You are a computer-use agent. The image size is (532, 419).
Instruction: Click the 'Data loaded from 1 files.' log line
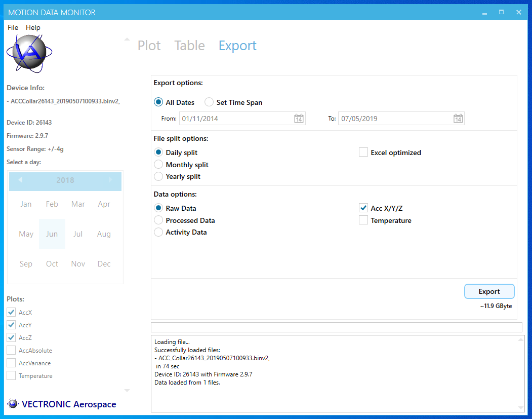187,383
